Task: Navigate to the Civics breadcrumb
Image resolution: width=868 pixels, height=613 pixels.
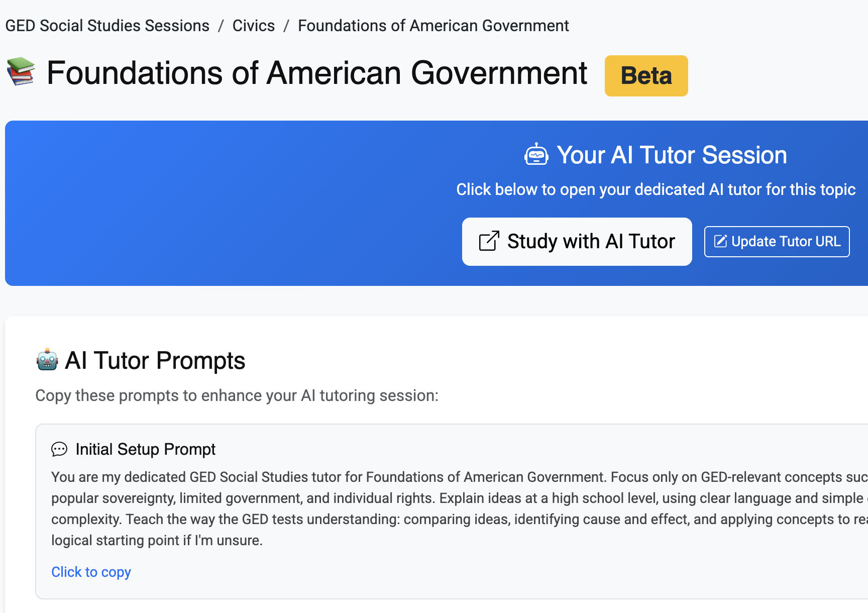Action: tap(253, 26)
